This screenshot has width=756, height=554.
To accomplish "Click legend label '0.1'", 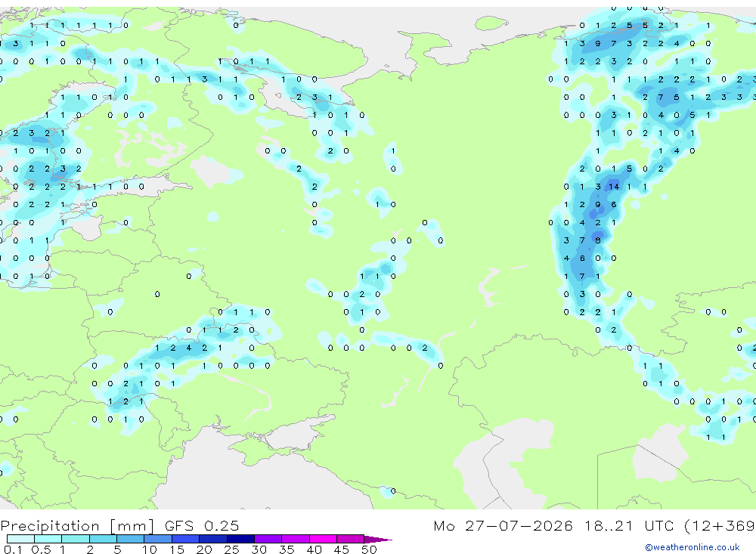I will tap(13, 549).
